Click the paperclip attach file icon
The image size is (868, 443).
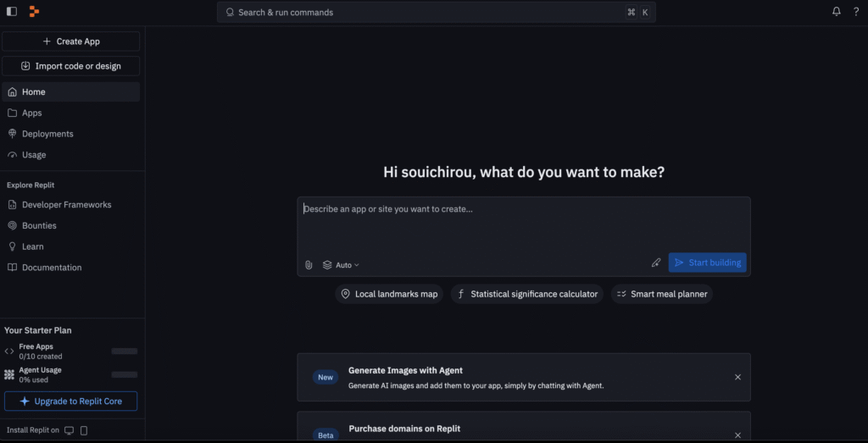(309, 265)
